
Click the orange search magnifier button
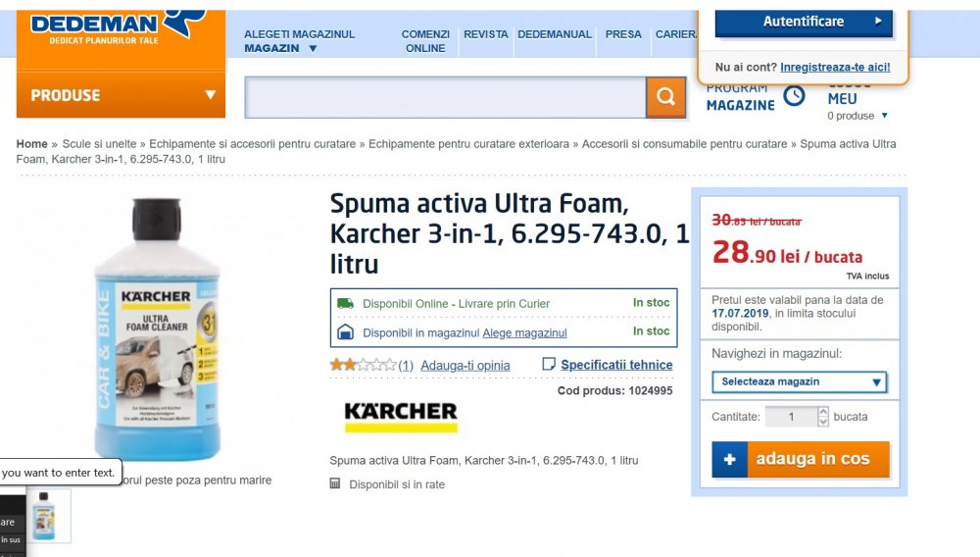(x=665, y=97)
